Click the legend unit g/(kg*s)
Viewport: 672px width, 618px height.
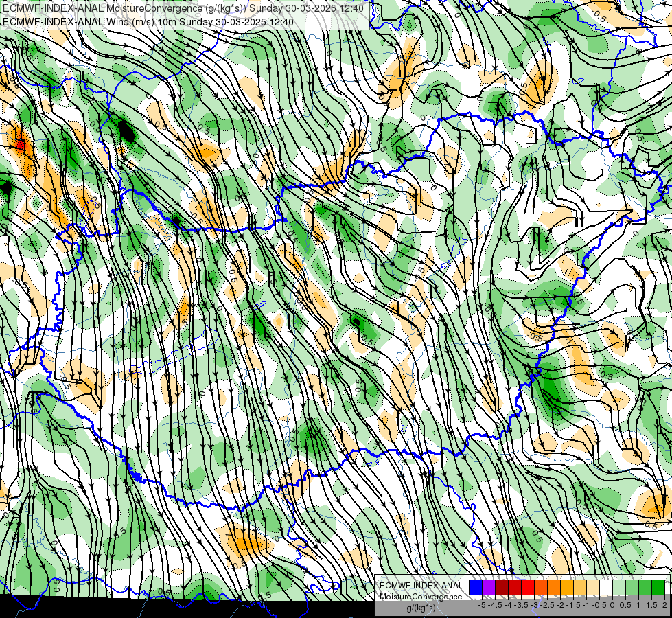pyautogui.click(x=421, y=608)
